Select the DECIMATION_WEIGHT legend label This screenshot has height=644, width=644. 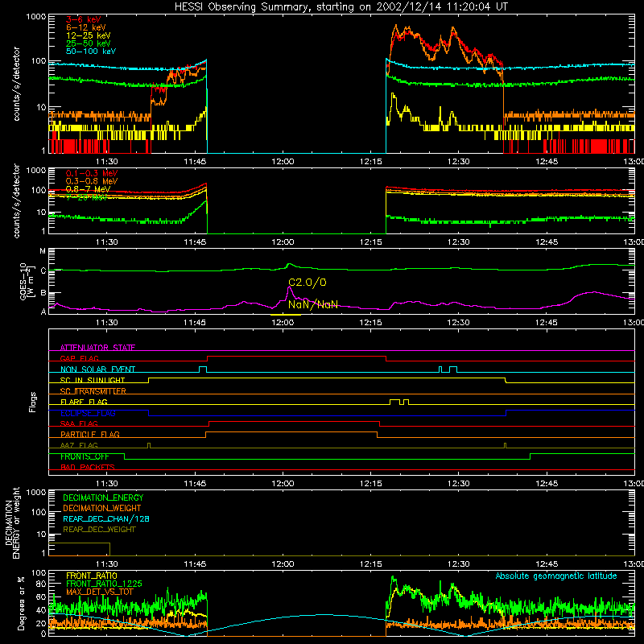pos(102,508)
